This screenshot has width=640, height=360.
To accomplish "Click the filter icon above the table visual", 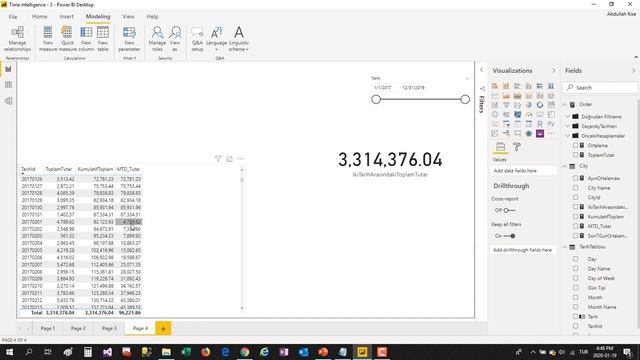I will click(218, 159).
